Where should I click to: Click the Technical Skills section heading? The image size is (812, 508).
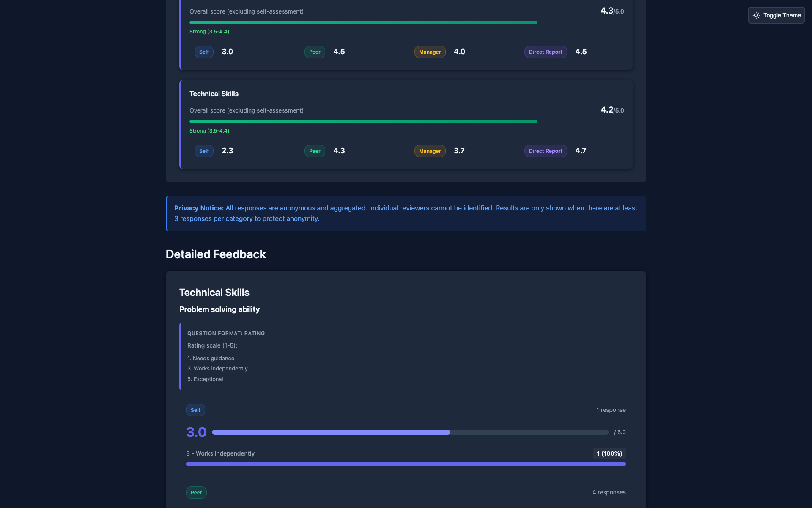(214, 94)
